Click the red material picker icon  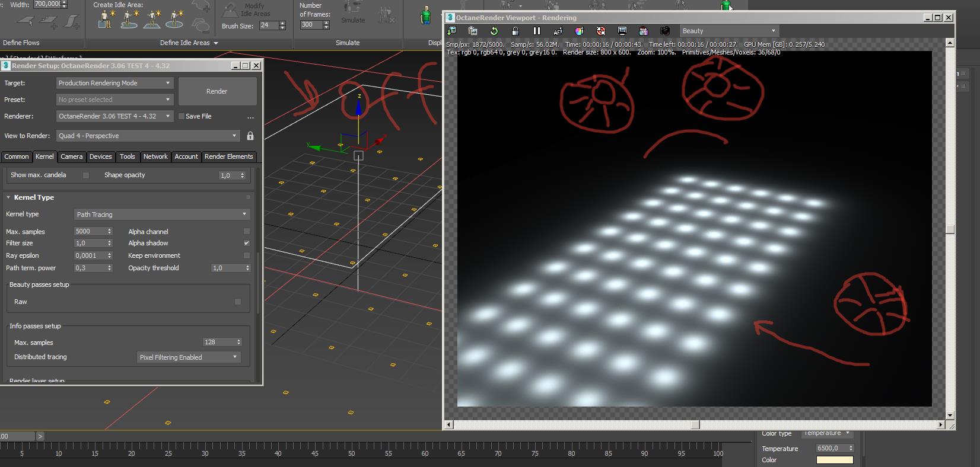coord(601,31)
